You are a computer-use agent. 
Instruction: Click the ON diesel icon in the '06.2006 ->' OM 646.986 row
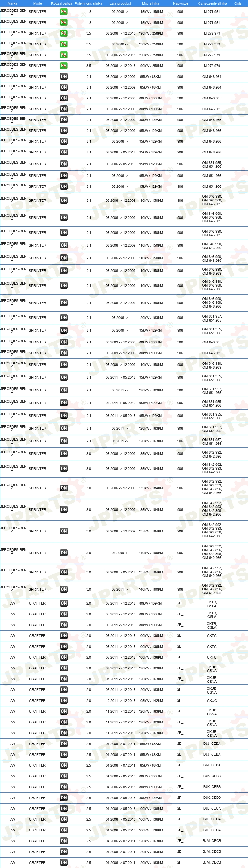point(64,141)
